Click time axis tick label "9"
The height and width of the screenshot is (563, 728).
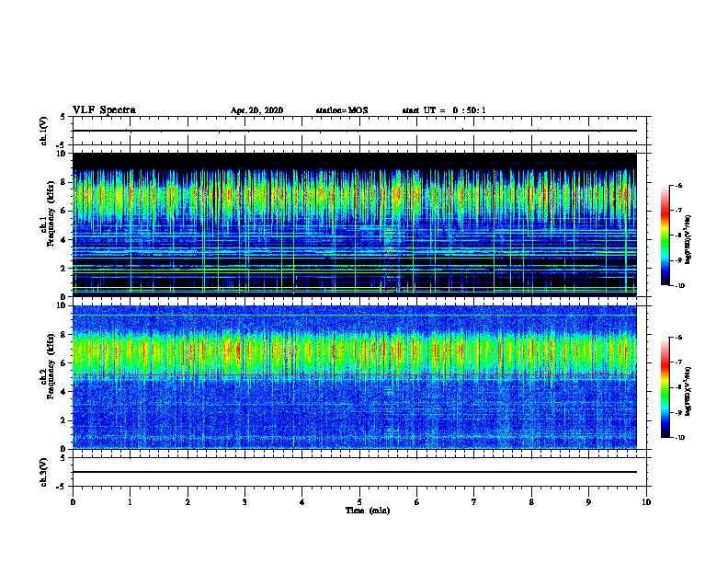point(588,502)
